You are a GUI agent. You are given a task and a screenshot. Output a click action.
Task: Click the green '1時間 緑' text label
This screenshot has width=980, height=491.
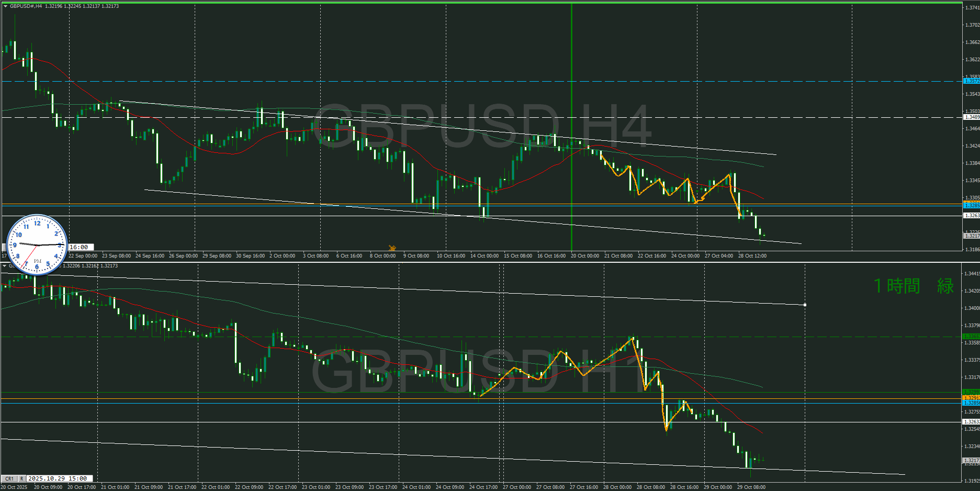pyautogui.click(x=914, y=286)
